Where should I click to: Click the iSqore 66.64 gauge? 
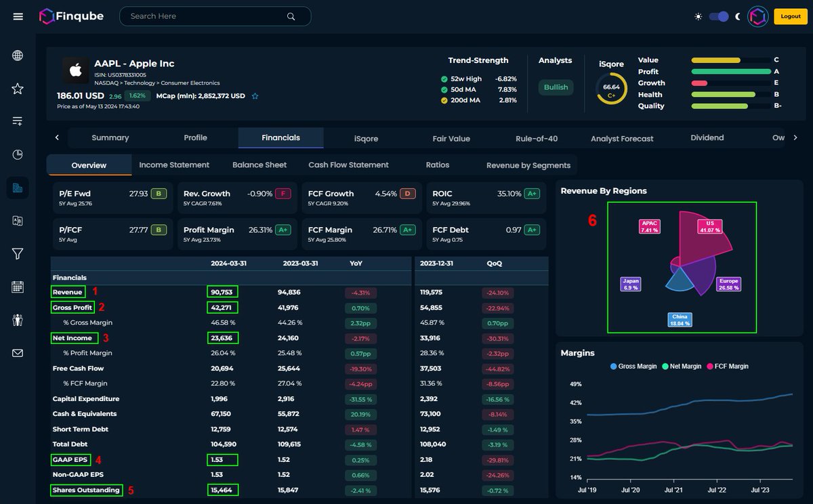coord(611,89)
